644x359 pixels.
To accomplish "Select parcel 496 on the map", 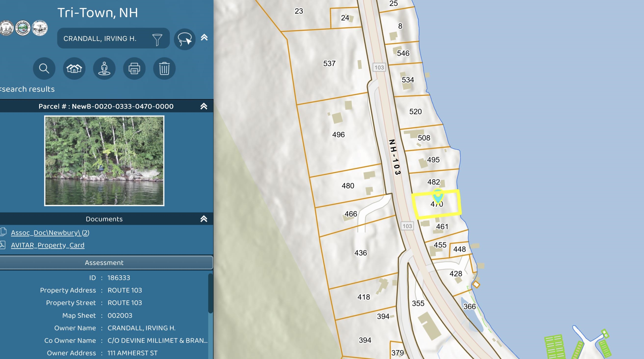I will [338, 134].
